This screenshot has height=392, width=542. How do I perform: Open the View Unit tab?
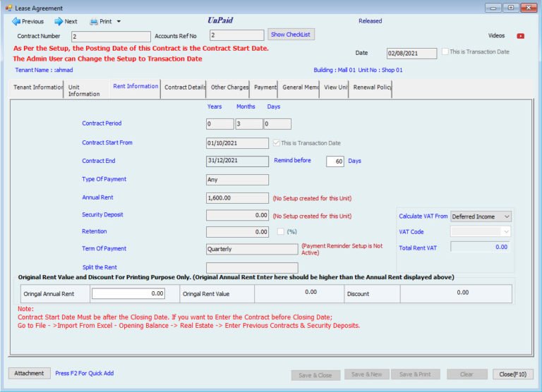[335, 87]
